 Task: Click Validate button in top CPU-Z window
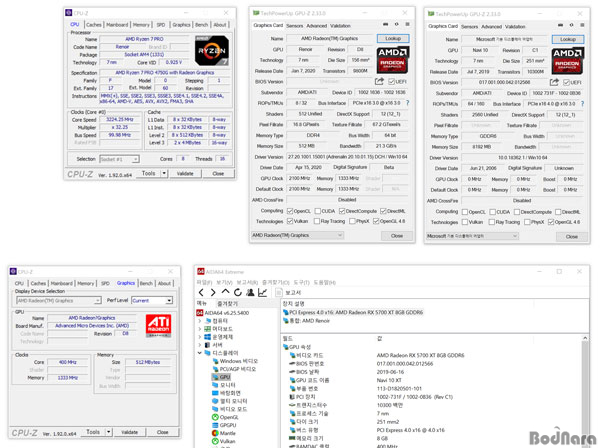185,173
